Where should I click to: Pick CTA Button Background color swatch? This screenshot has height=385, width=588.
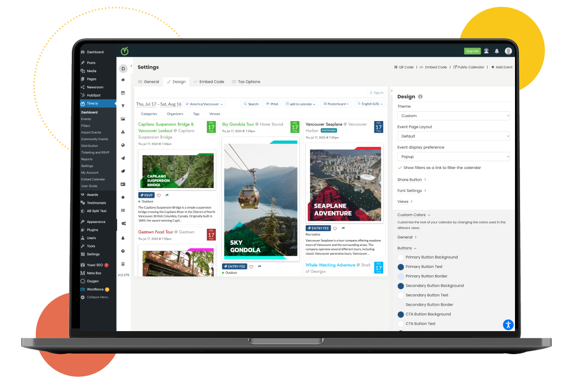click(x=401, y=314)
